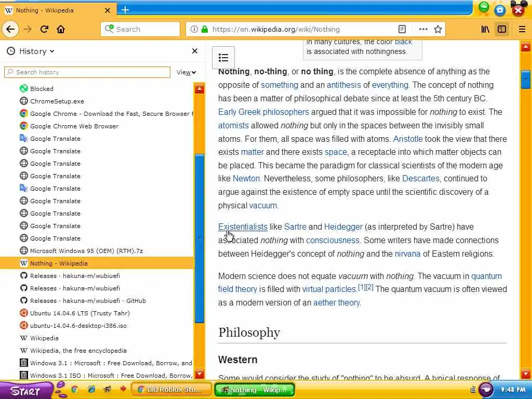Viewport: 532px width, 399px height.
Task: Click the history list scroll-up arrow
Action: click(x=199, y=89)
